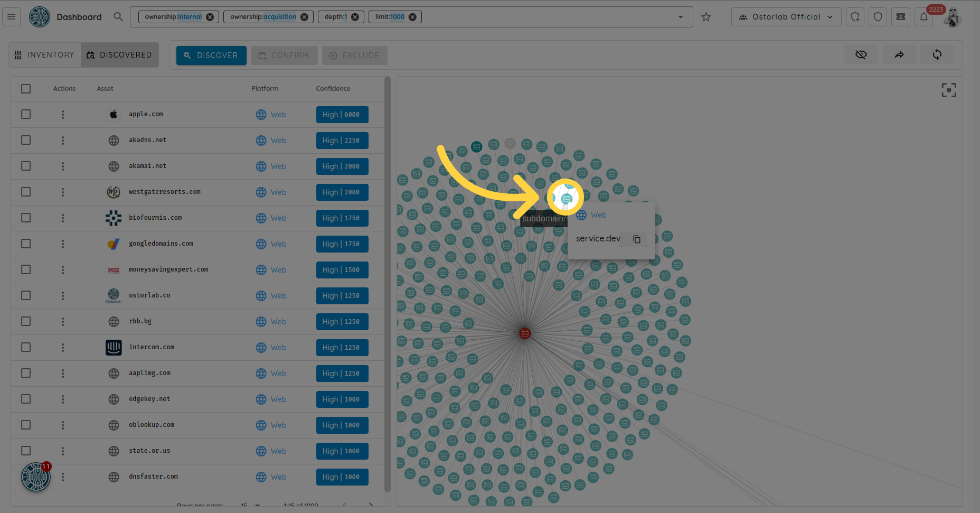Click the red central graph node
This screenshot has height=513, width=980.
(524, 333)
